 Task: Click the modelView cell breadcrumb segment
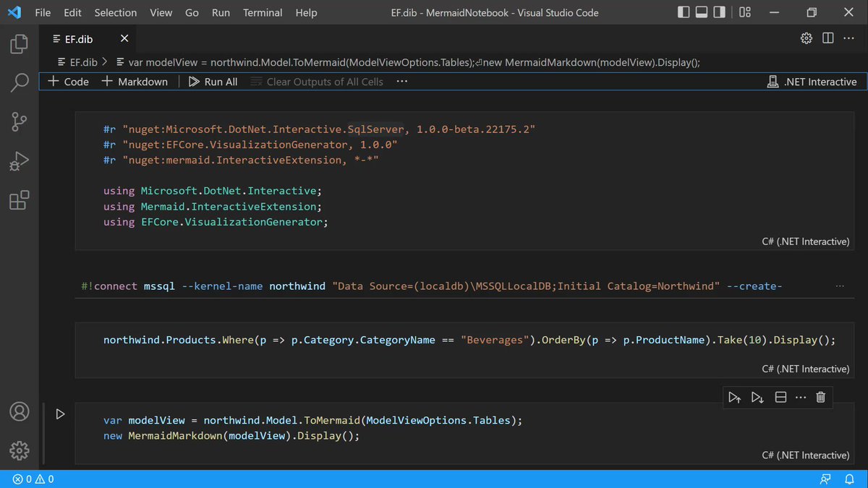click(408, 62)
